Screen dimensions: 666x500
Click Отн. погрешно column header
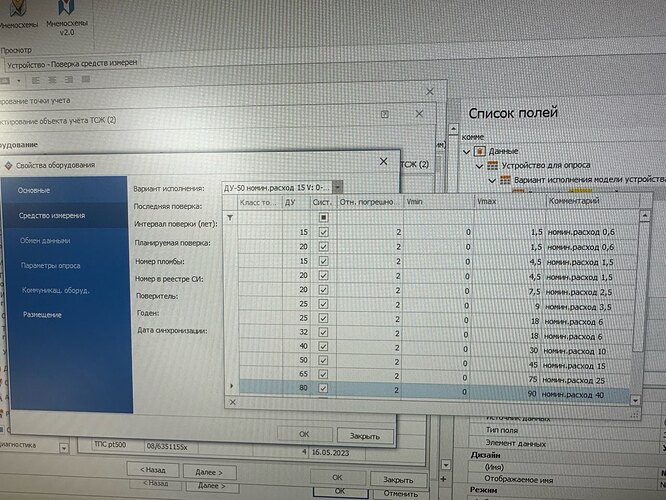click(x=370, y=202)
